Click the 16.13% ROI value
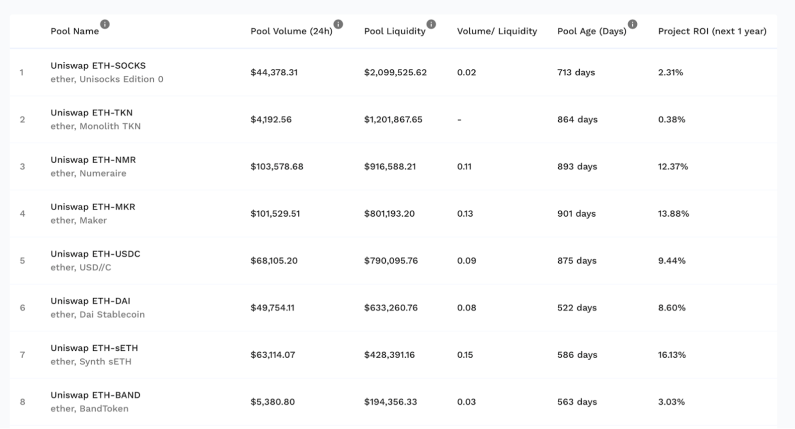 point(672,355)
